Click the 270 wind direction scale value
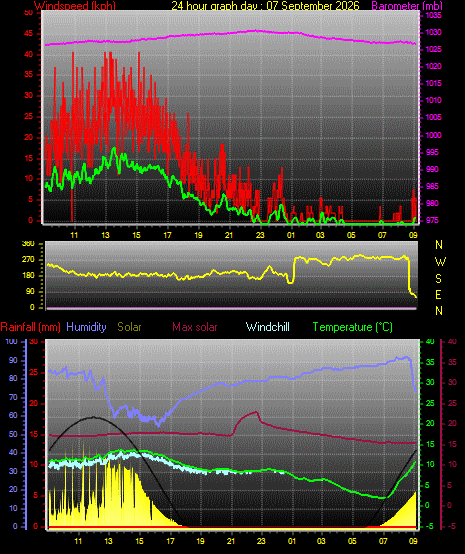Screen dimensions: 465x554 28,259
